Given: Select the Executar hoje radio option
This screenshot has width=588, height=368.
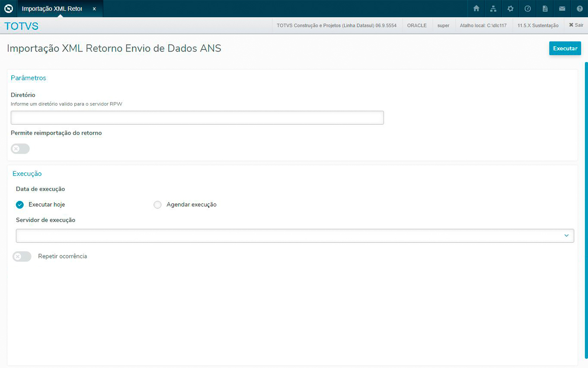Looking at the screenshot, I should 20,205.
